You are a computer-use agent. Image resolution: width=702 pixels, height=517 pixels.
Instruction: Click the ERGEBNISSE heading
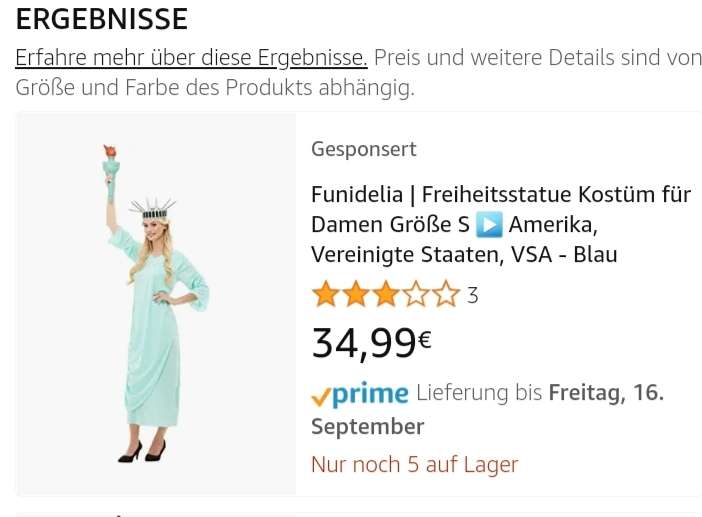click(102, 19)
